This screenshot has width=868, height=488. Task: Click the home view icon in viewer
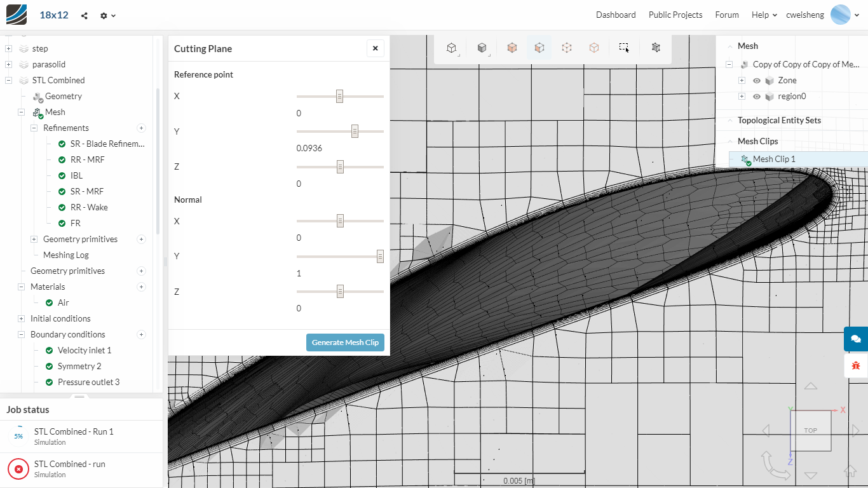[850, 471]
